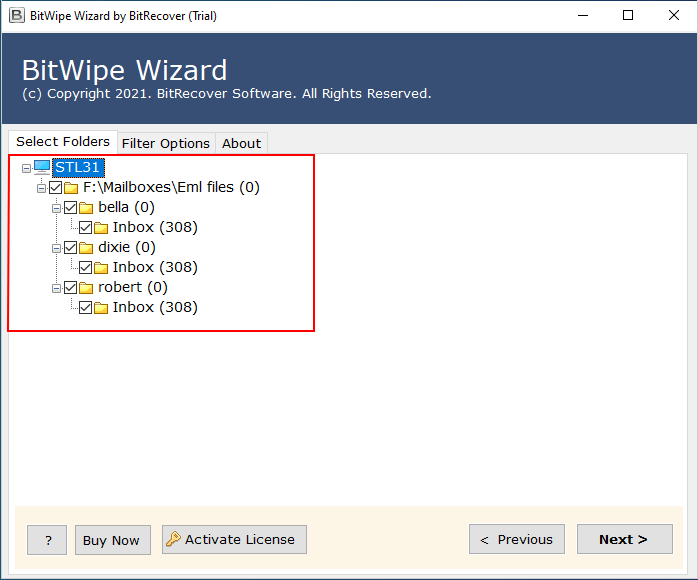This screenshot has height=580, width=698.
Task: Click the Buy Now button
Action: click(113, 540)
